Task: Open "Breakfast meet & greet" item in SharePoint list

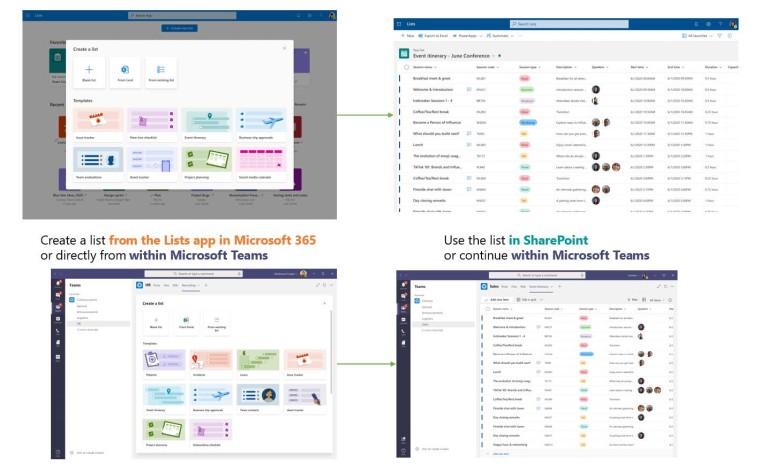Action: tap(431, 78)
